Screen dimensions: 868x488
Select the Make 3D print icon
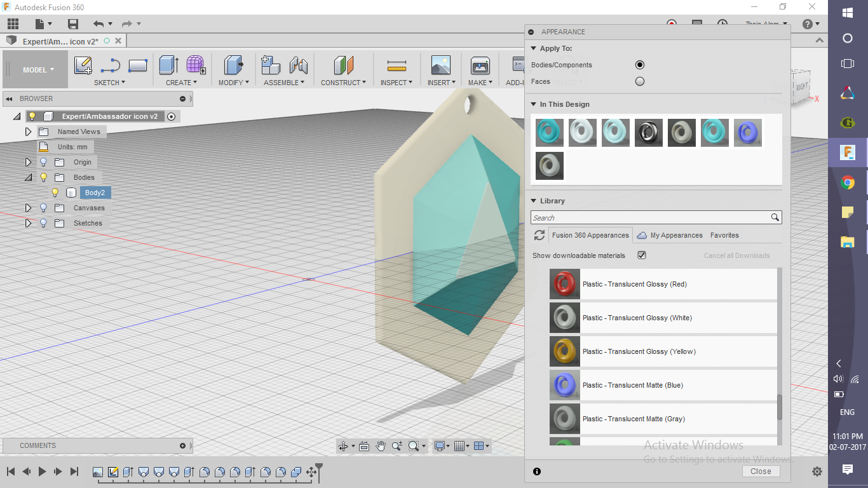480,65
